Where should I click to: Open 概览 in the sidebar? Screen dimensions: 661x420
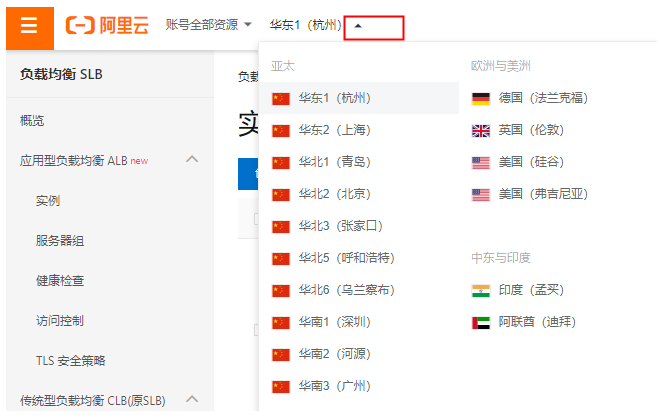32,121
